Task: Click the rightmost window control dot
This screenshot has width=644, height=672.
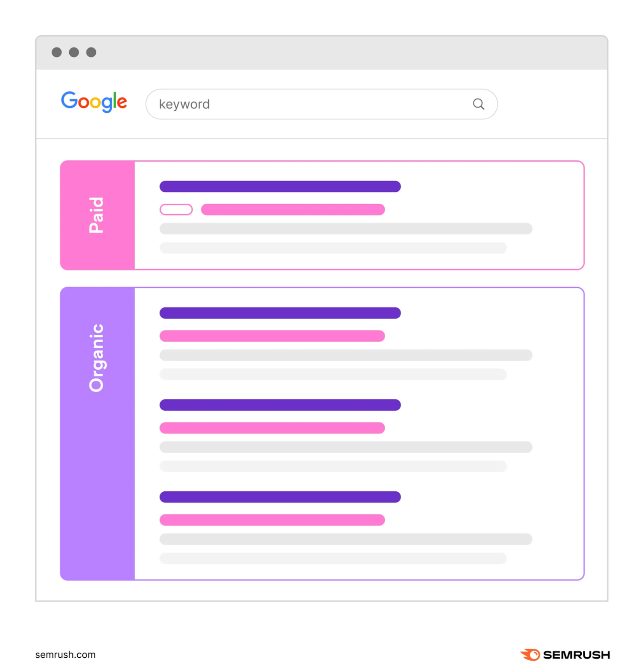Action: pos(91,52)
